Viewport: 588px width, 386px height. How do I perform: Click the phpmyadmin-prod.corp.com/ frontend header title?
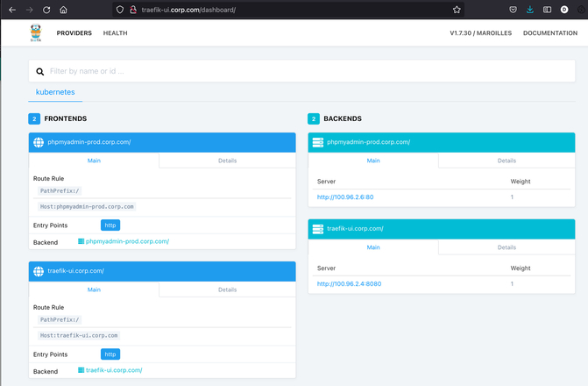click(x=89, y=142)
